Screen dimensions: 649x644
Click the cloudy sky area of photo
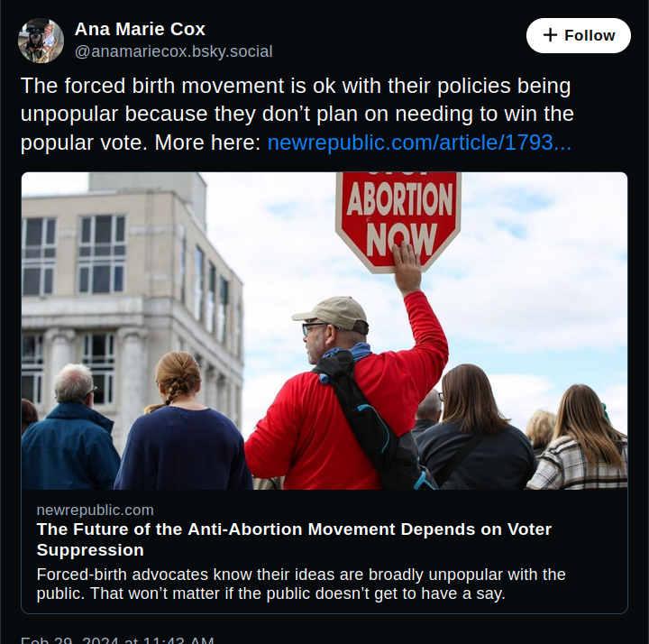(x=541, y=271)
